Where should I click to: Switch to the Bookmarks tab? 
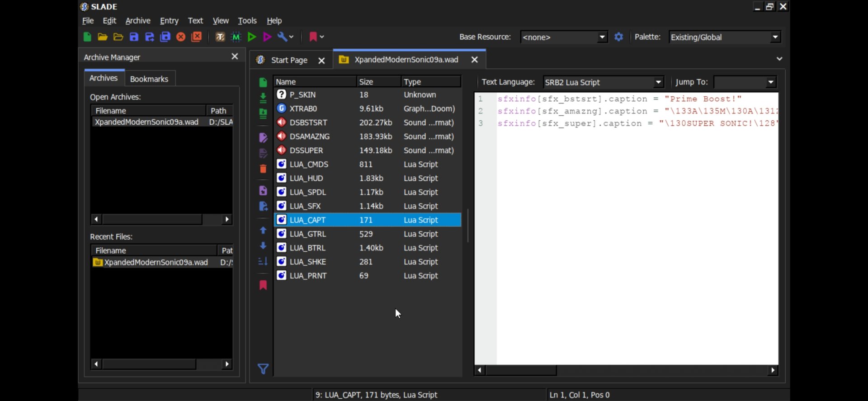point(149,79)
